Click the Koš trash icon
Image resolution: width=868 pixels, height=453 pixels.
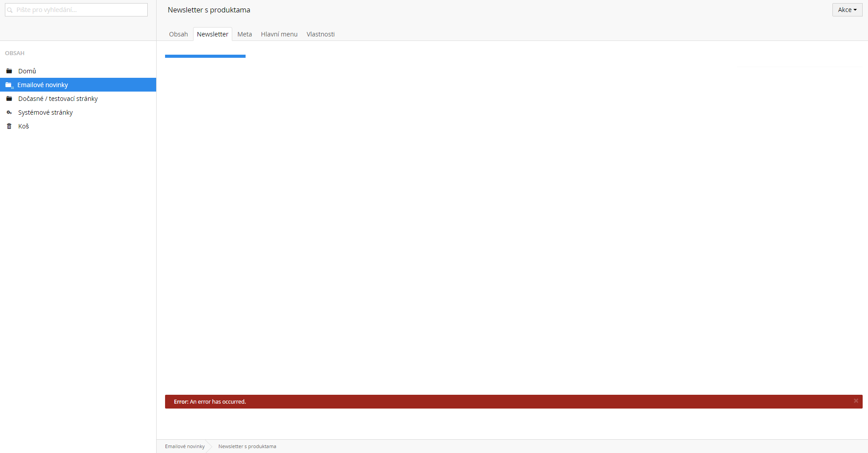[9, 126]
